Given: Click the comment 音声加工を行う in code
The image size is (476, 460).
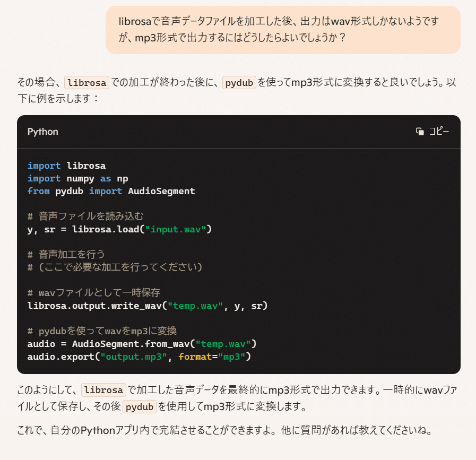Looking at the screenshot, I should click(x=66, y=255).
